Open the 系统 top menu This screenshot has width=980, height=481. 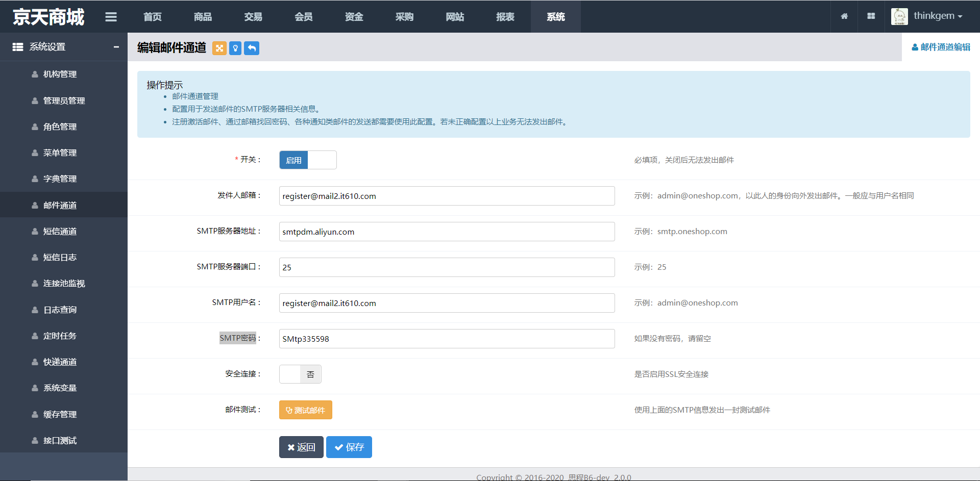556,17
